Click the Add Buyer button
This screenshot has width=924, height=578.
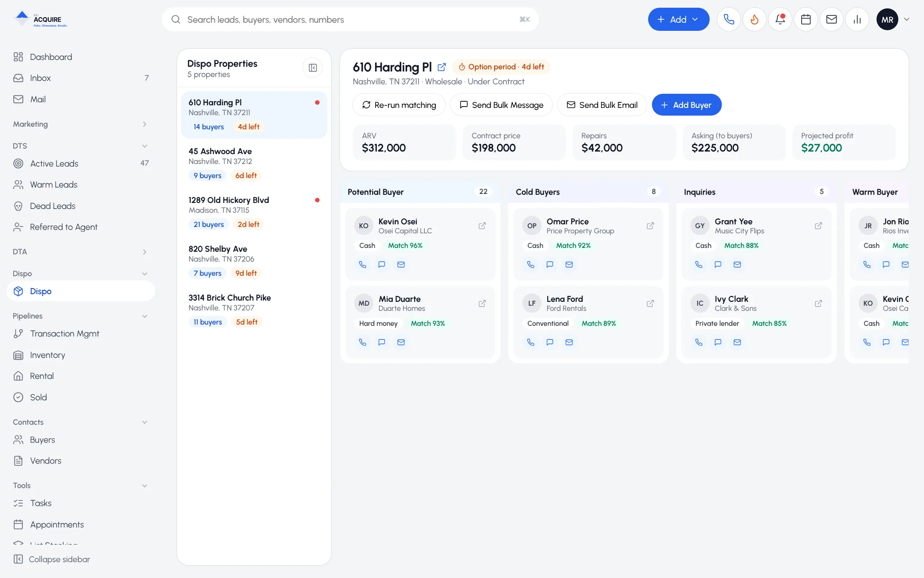[x=687, y=105]
